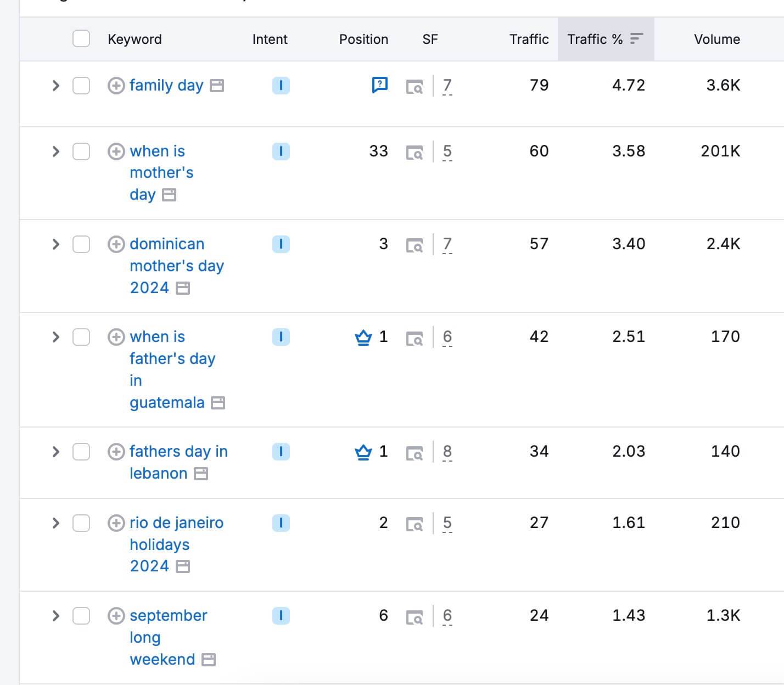
Task: Click Informational intent badge for rio de janeiro holidays
Action: pos(281,523)
